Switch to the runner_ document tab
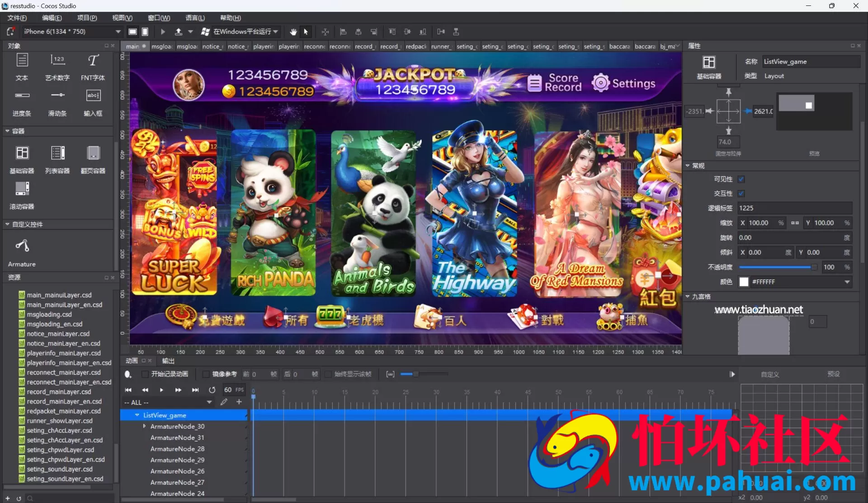The height and width of the screenshot is (503, 868). [x=441, y=46]
